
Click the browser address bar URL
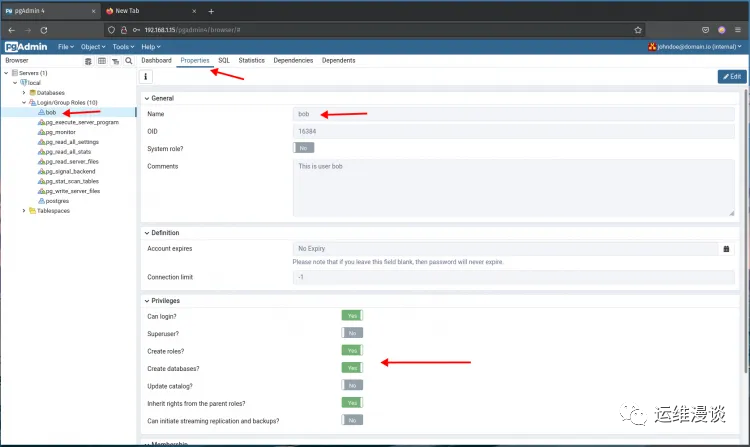192,30
